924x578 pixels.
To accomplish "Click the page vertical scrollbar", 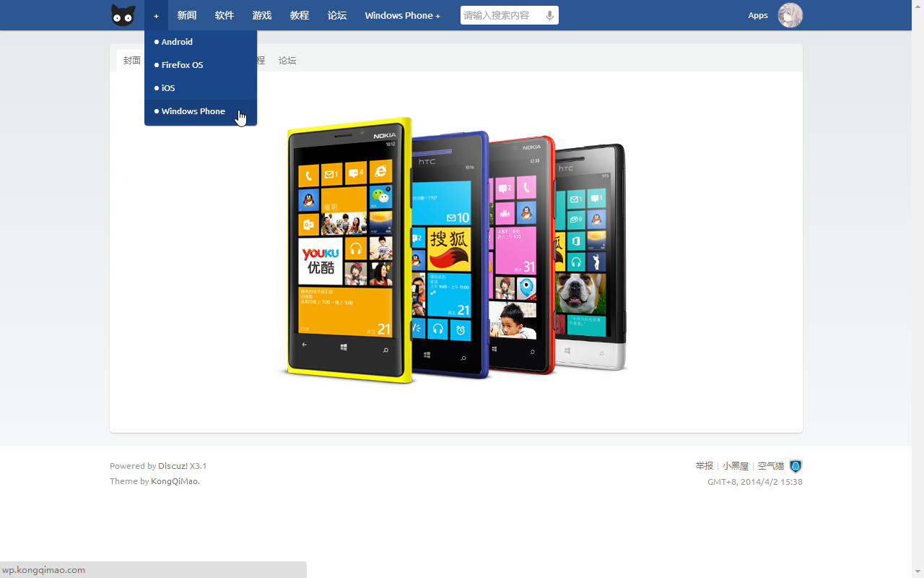I will coord(918,289).
